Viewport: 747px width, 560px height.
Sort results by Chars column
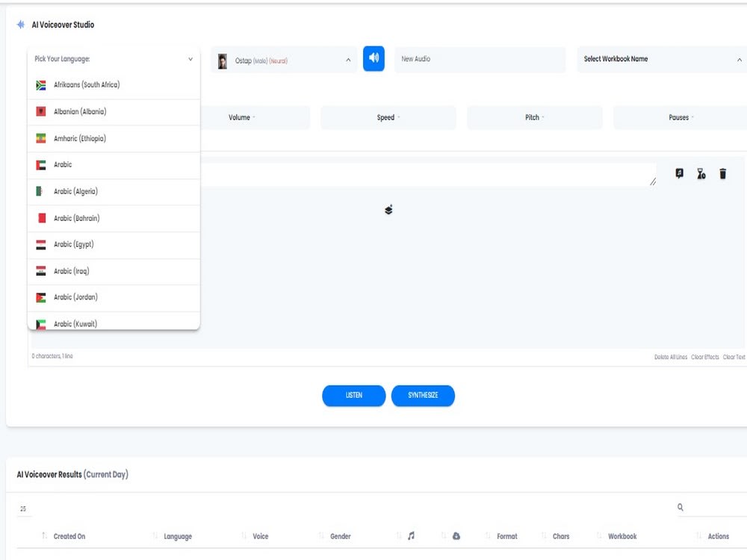click(x=561, y=536)
